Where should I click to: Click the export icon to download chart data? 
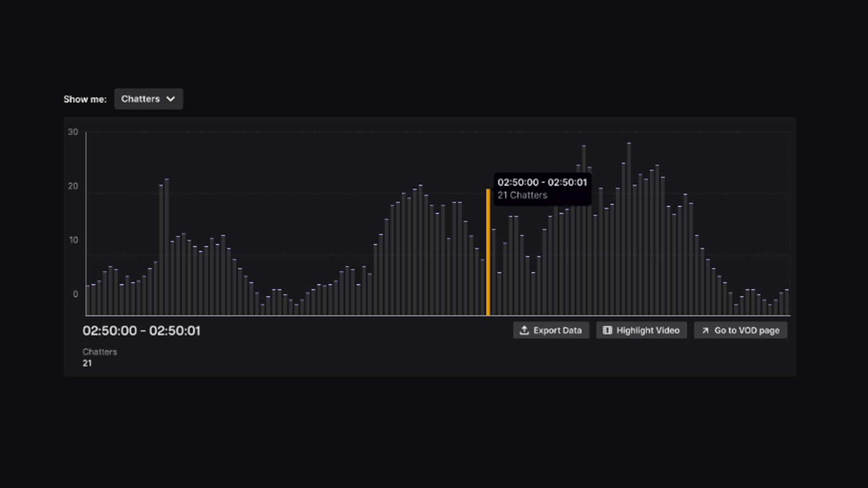525,330
